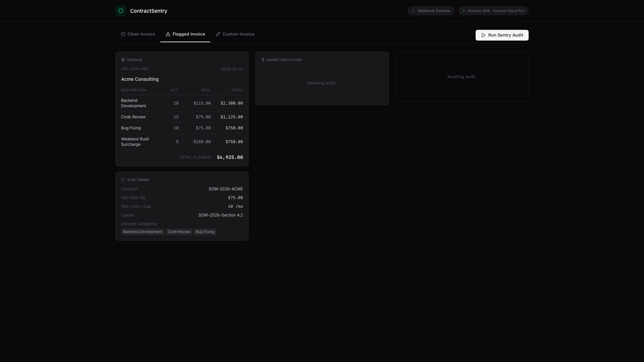
Task: Click the $4,925.00 total claimed amount
Action: (230, 157)
